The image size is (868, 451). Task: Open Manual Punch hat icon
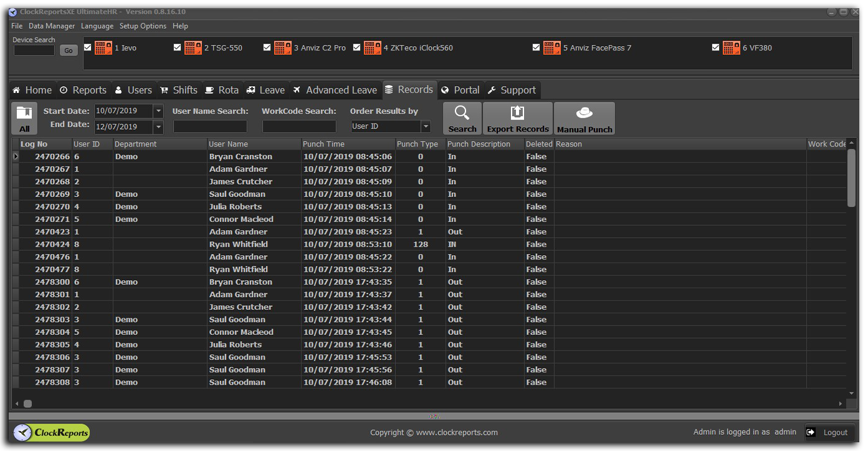584,114
